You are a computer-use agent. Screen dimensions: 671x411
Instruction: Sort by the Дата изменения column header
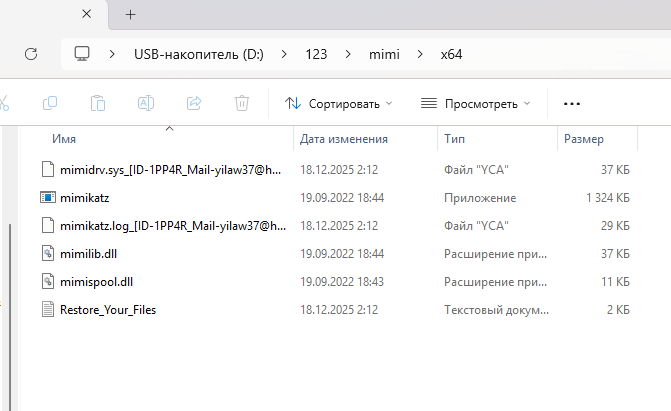[x=344, y=139]
